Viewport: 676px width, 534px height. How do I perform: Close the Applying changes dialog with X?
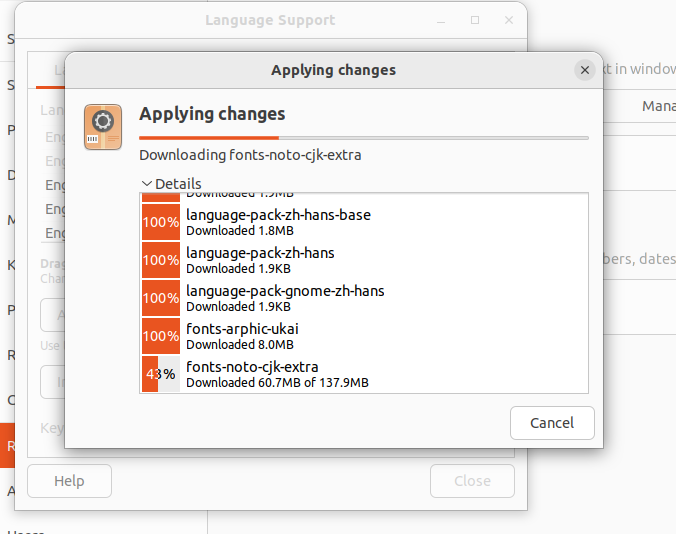coord(585,70)
